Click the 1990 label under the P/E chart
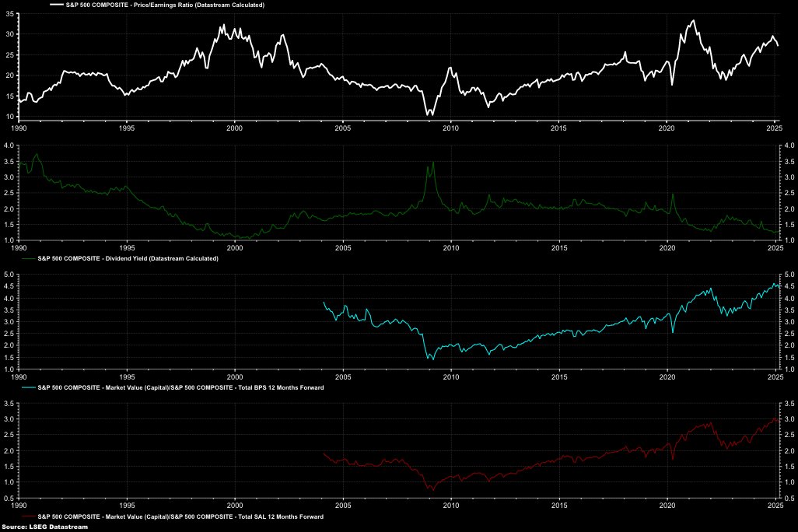This screenshot has height=532, width=798. pyautogui.click(x=19, y=128)
